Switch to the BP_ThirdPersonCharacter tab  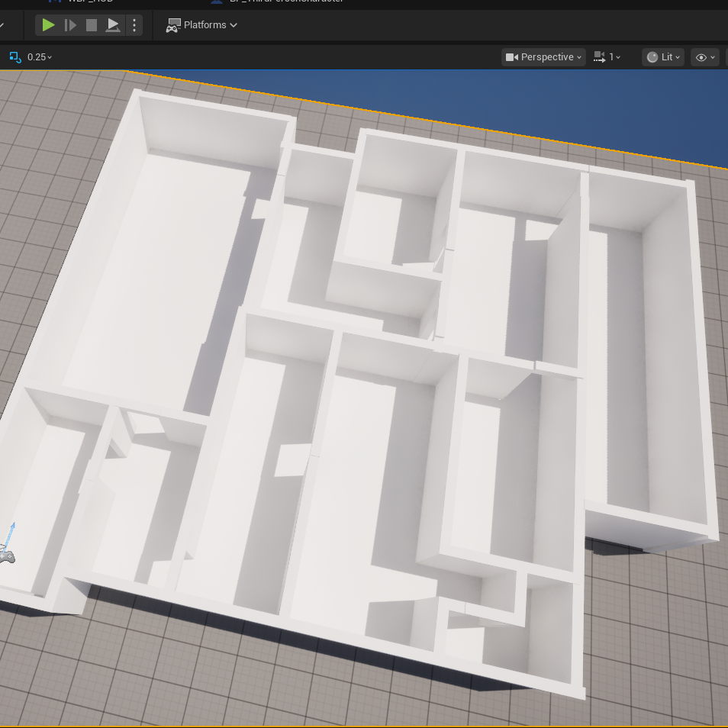[282, 2]
